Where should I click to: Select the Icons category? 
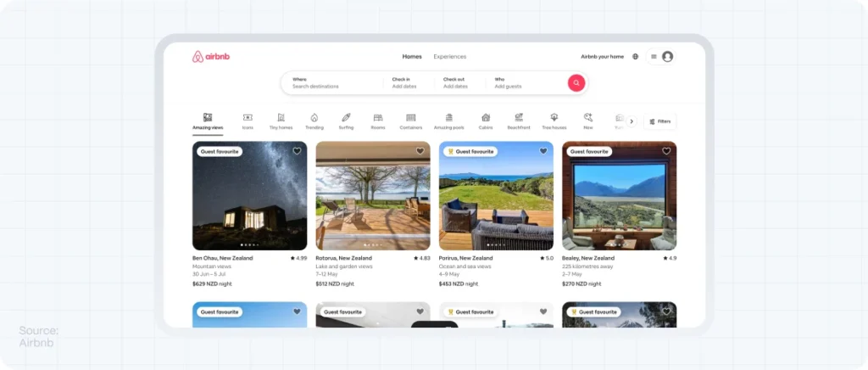248,122
